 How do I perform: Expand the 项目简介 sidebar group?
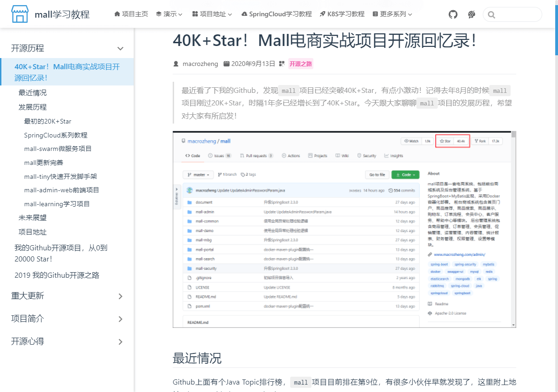(67, 319)
